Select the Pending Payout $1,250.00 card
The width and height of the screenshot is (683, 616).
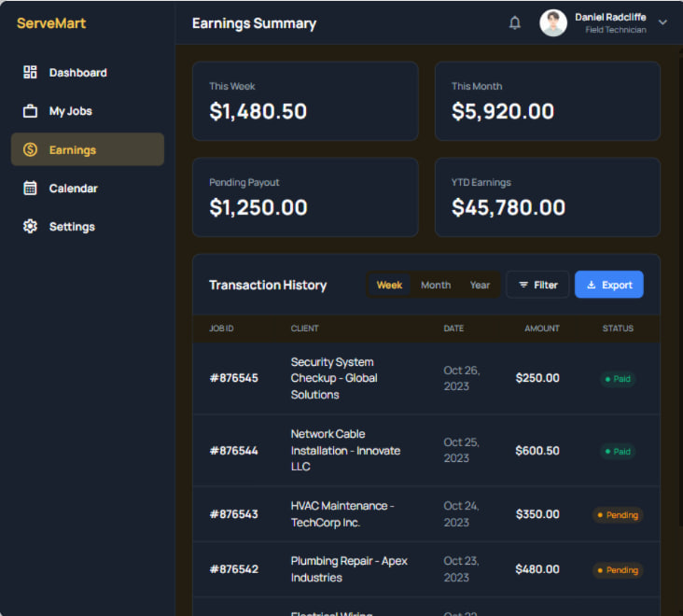pyautogui.click(x=305, y=197)
